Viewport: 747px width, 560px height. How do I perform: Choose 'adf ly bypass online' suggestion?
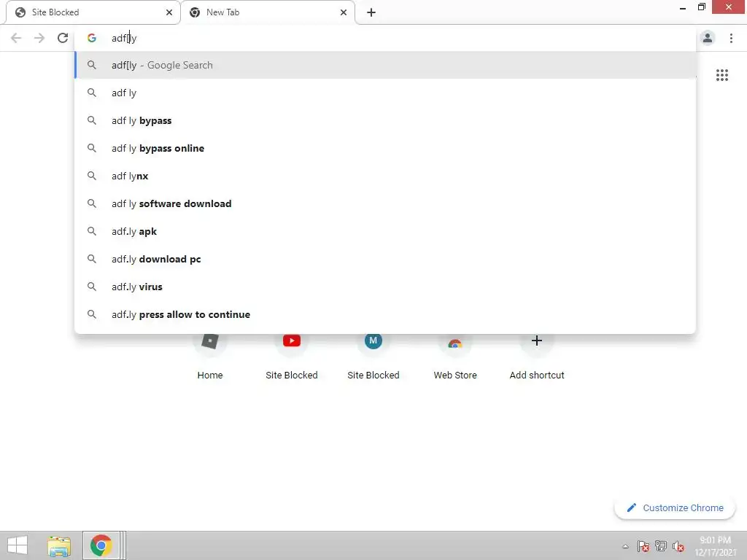tap(385, 148)
